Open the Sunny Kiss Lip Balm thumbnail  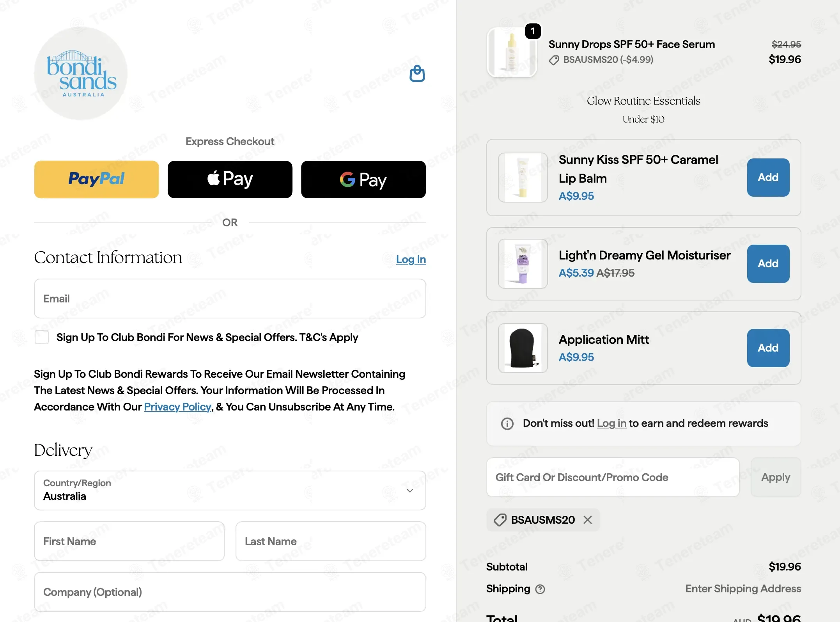coord(523,178)
